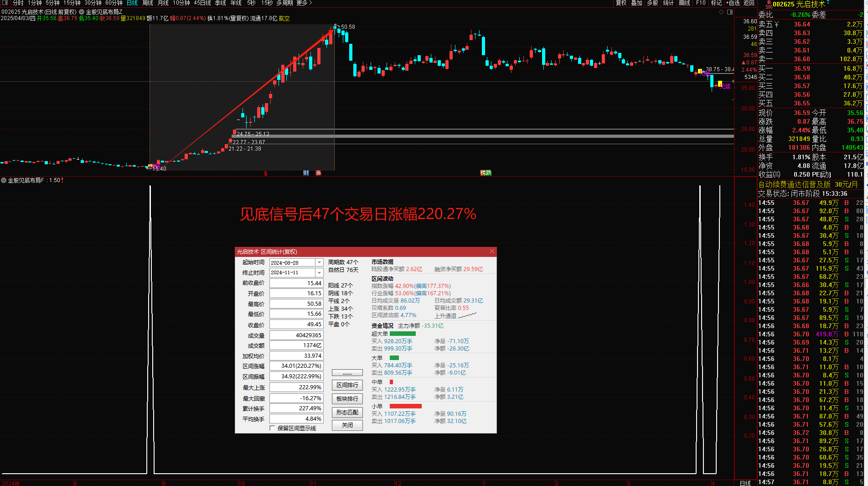Click the '......' button in dialog

tap(347, 373)
